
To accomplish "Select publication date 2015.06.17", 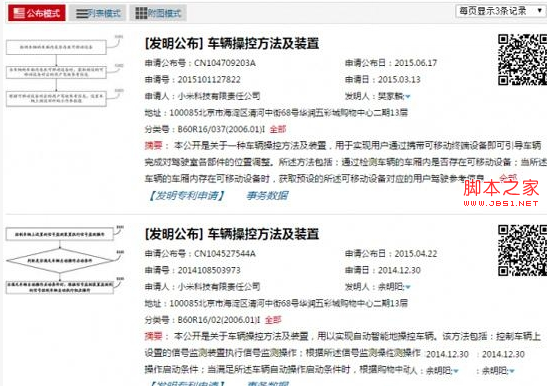I will [x=415, y=63].
